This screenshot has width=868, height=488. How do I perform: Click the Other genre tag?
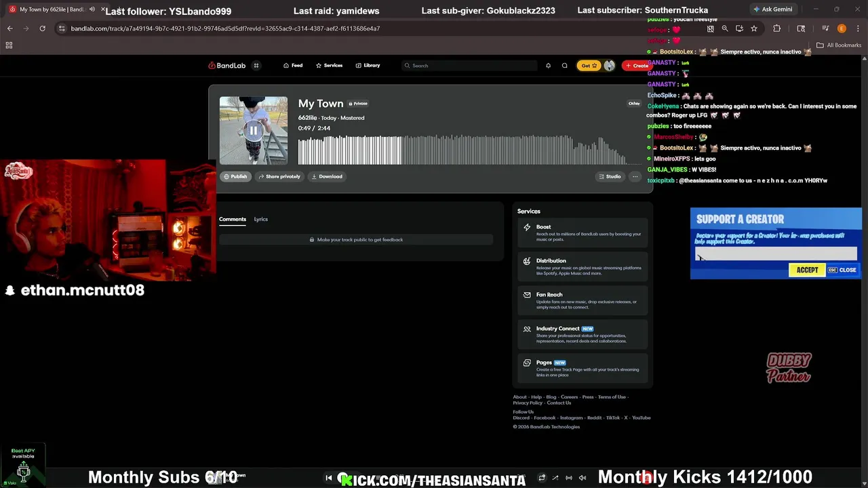click(x=634, y=104)
